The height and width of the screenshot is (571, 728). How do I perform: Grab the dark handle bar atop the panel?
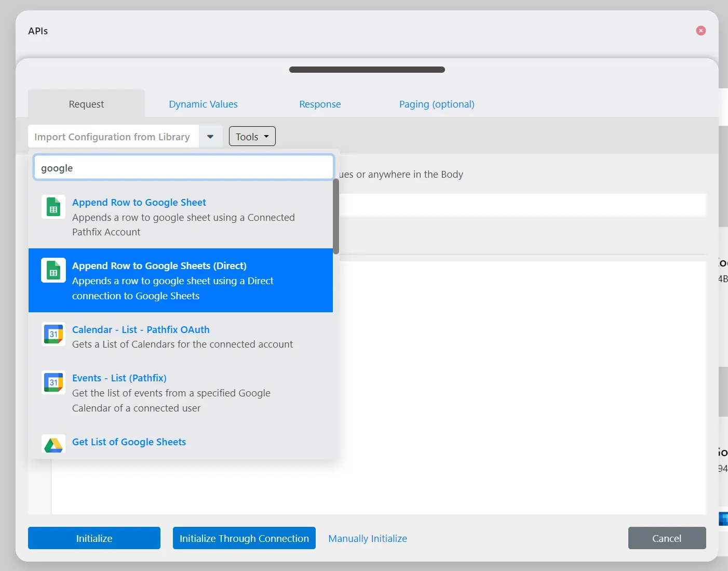367,70
